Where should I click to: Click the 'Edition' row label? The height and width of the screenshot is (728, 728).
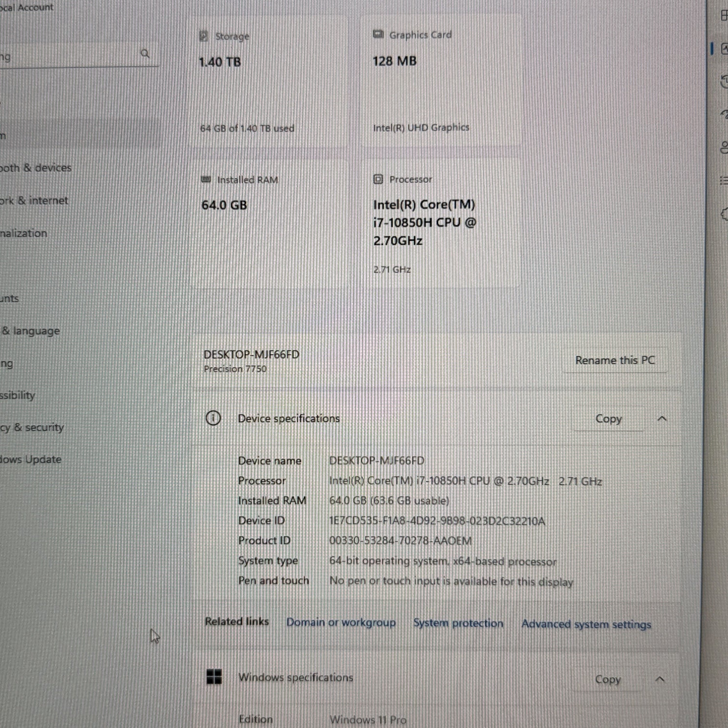click(255, 719)
